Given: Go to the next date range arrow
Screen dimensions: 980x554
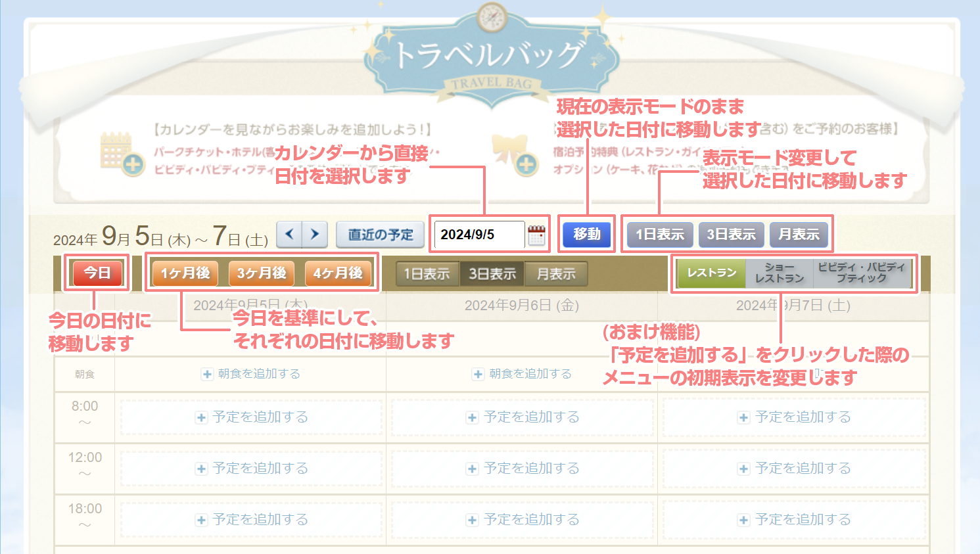Looking at the screenshot, I should point(315,234).
